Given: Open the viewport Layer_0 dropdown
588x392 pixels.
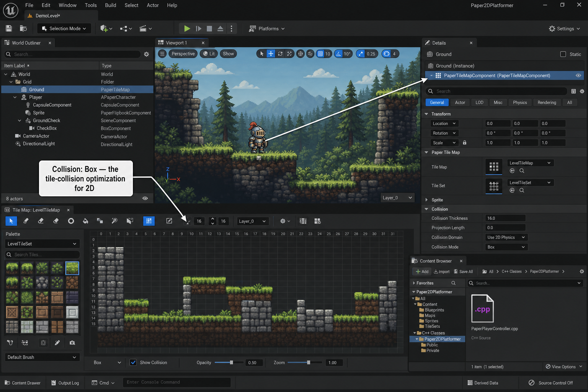Looking at the screenshot, I should tap(397, 198).
